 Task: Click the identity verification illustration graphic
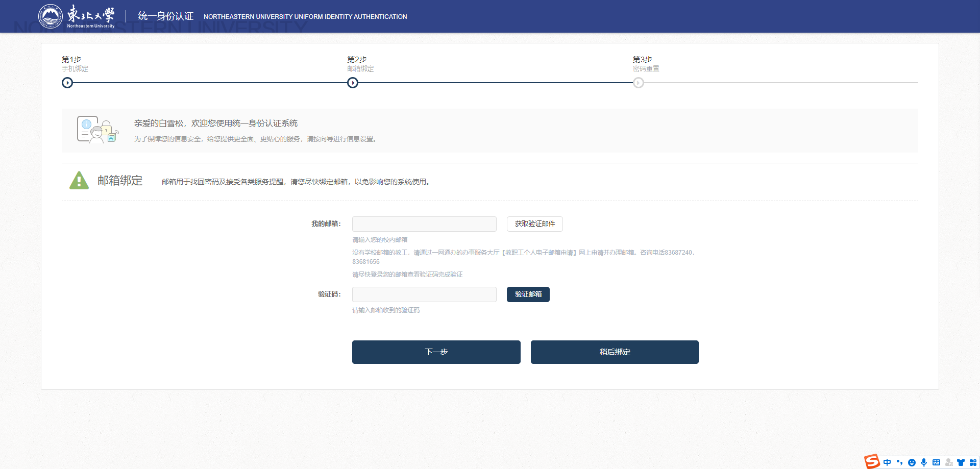point(97,130)
